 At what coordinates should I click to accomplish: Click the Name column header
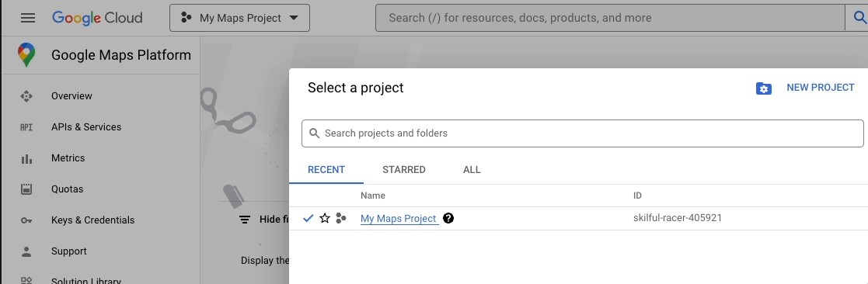point(372,196)
